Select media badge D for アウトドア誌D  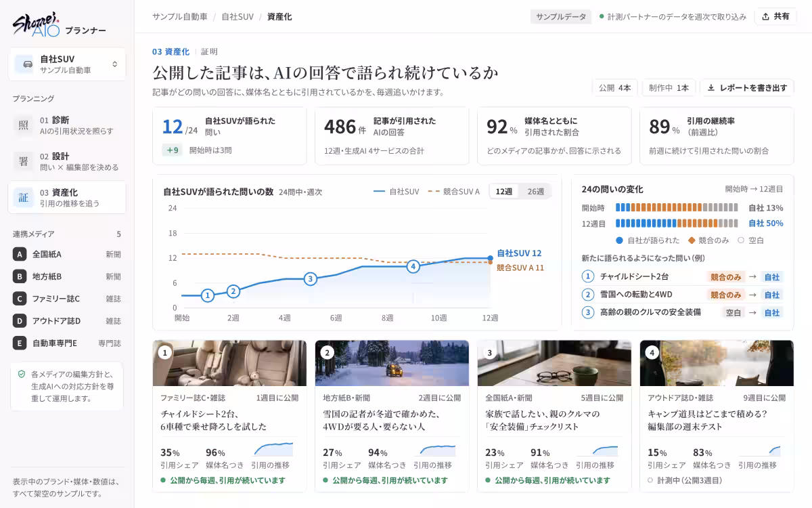20,320
